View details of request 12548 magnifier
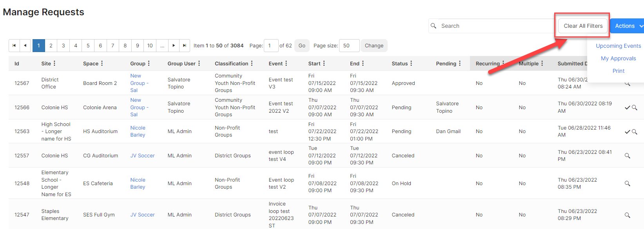Screen dimensions: 644x229 (628, 184)
